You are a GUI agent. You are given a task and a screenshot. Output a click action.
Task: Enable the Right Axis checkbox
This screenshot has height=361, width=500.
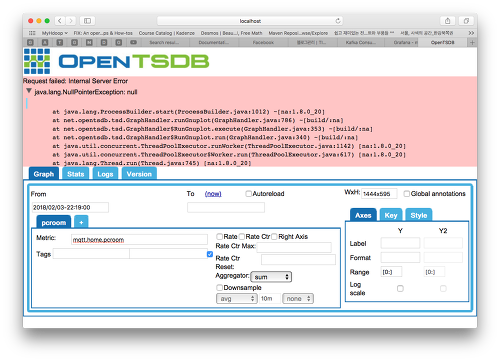point(274,237)
